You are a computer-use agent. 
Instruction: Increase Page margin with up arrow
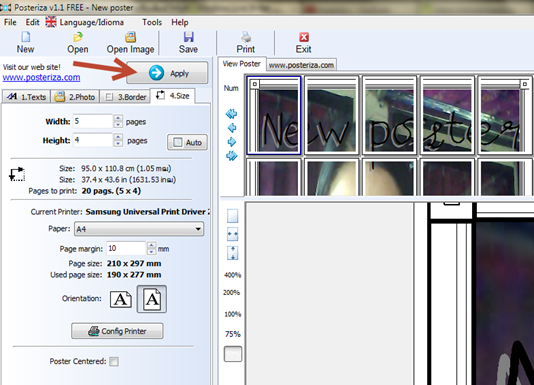click(152, 245)
